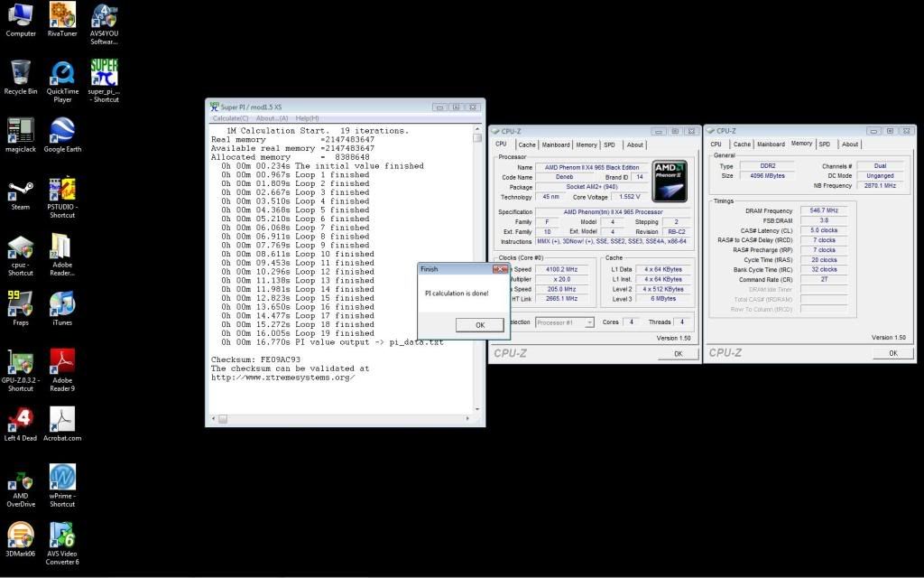Launch the GPU-Z.0.3.2 shortcut
Viewport: 924px width, 578px height.
[21, 370]
